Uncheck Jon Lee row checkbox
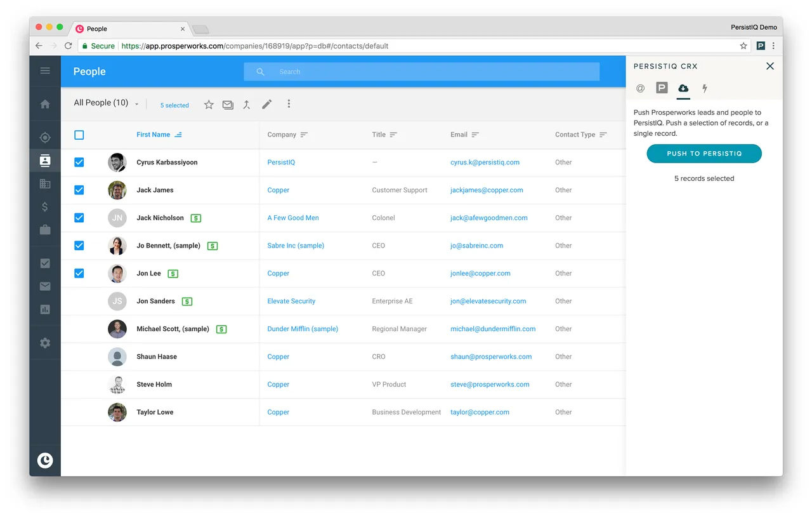The image size is (812, 518). pyautogui.click(x=79, y=274)
